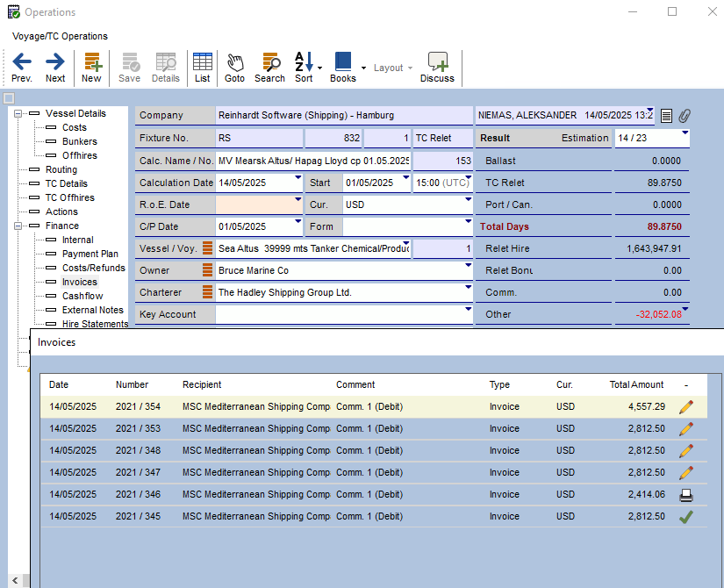Open the Charterer dropdown arrow
This screenshot has height=588, width=724.
click(x=468, y=287)
